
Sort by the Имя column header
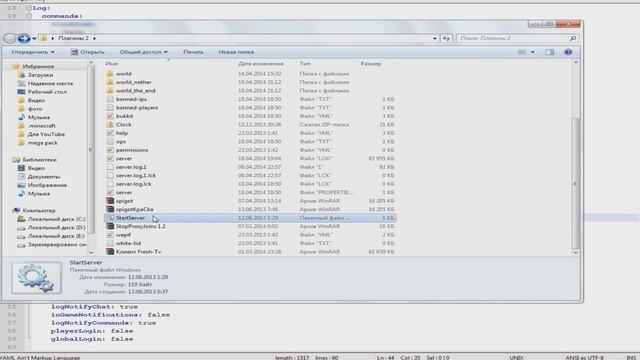(x=111, y=64)
